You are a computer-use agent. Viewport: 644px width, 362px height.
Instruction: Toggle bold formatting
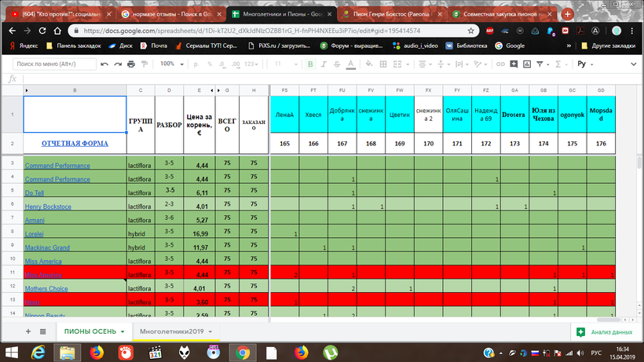click(x=310, y=64)
